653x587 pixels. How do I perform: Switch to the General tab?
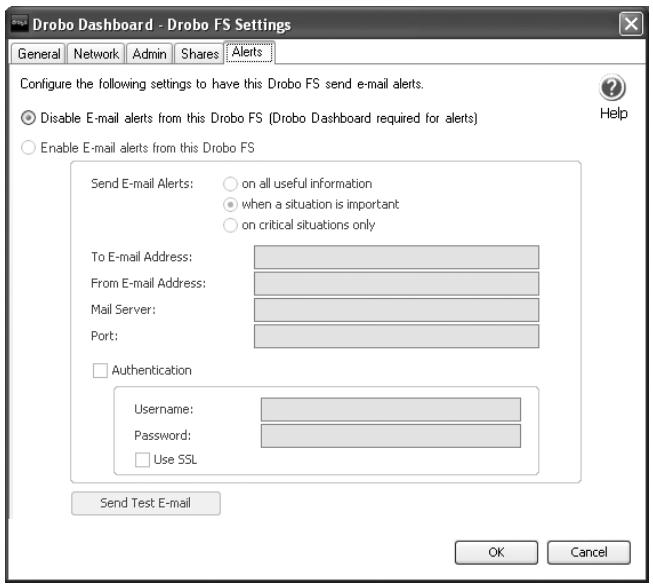38,54
